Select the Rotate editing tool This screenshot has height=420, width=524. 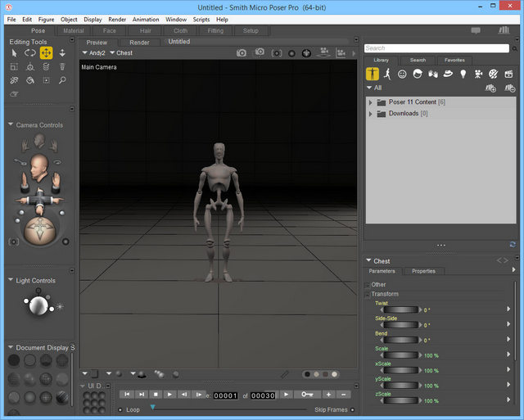[30, 53]
